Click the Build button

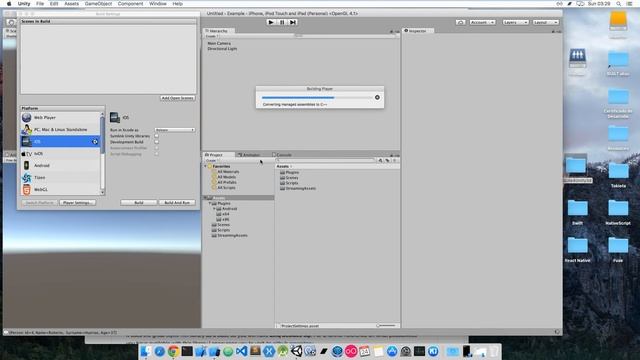click(x=139, y=203)
